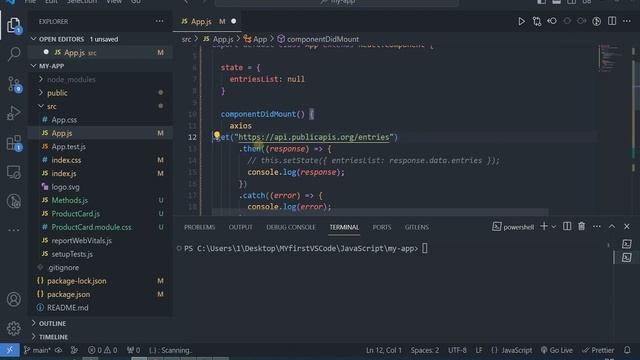The width and height of the screenshot is (640, 360).
Task: Open notifications bell in status bar
Action: point(627,350)
